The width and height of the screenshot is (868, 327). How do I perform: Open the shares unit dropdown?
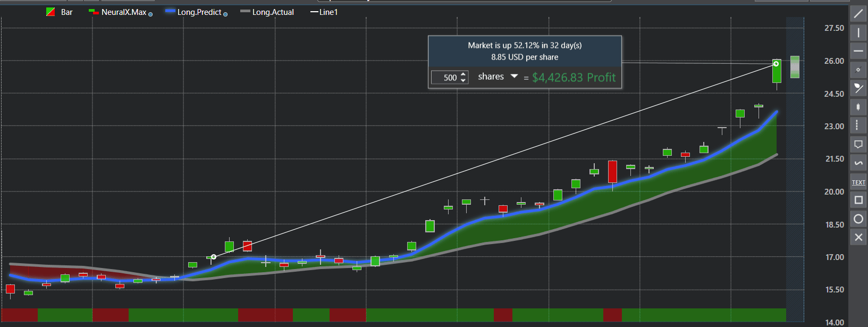click(x=514, y=77)
